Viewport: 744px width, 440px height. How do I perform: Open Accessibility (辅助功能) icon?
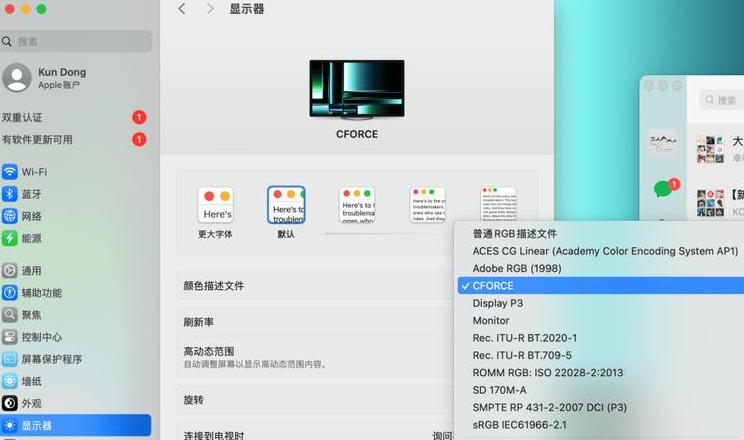click(x=10, y=293)
